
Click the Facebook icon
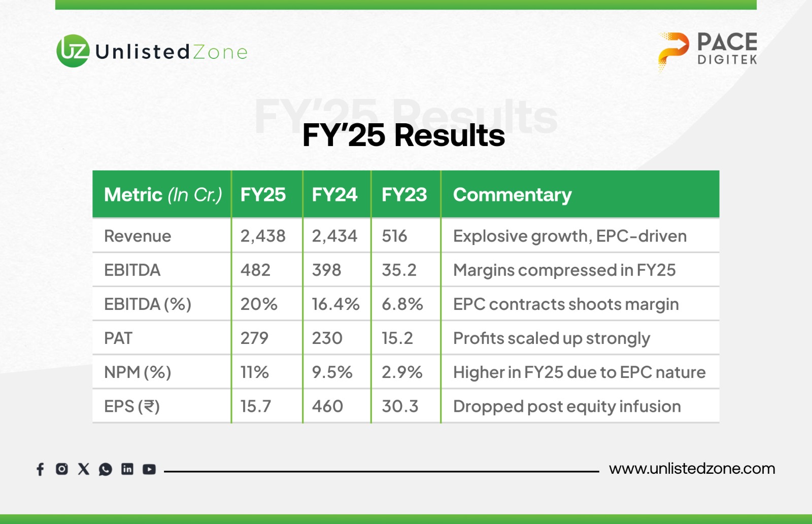pos(41,469)
